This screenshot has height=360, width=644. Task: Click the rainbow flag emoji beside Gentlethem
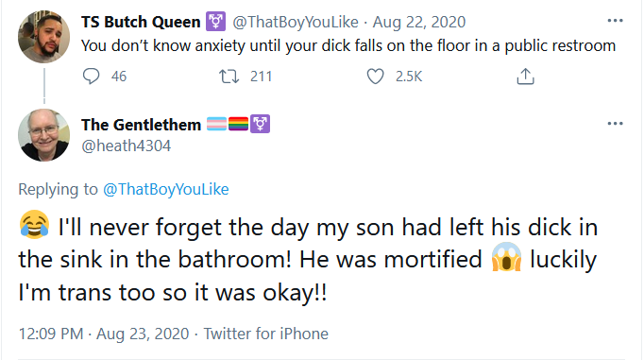point(238,124)
